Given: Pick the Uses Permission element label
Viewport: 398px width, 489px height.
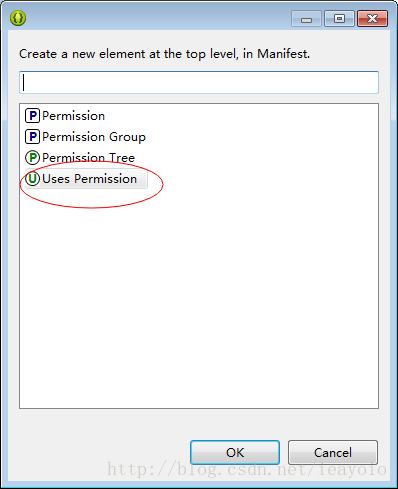Looking at the screenshot, I should tap(89, 179).
